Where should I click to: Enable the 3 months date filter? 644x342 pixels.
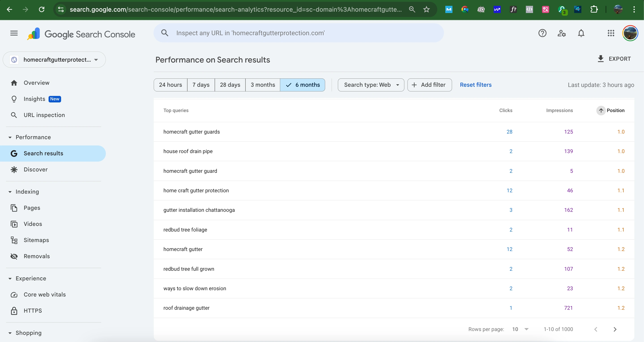click(x=262, y=85)
